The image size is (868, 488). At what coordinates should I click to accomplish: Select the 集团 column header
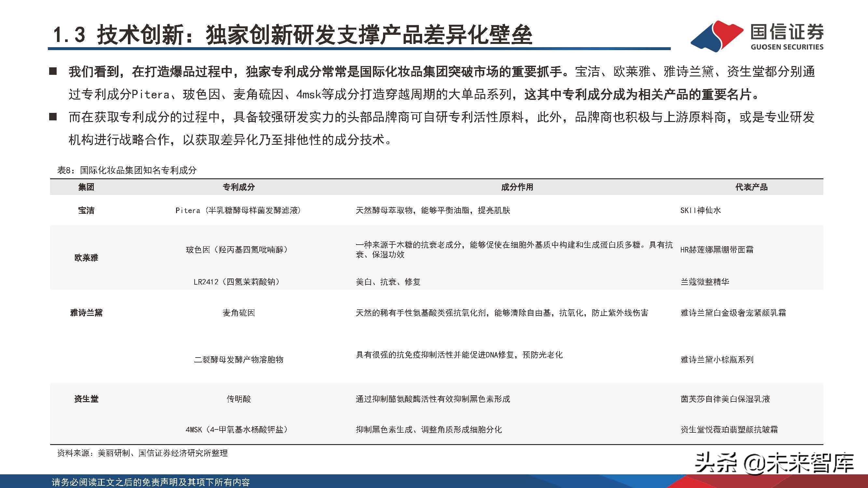click(x=86, y=187)
